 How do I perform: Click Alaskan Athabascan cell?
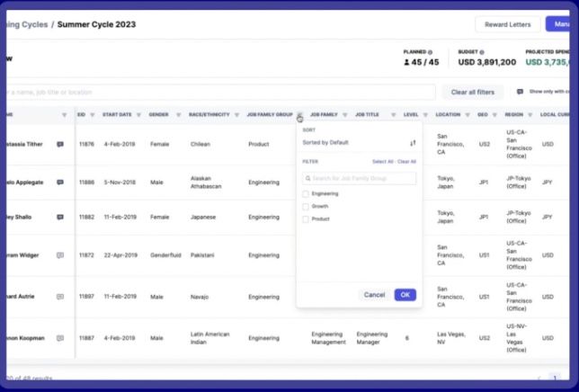tap(206, 183)
